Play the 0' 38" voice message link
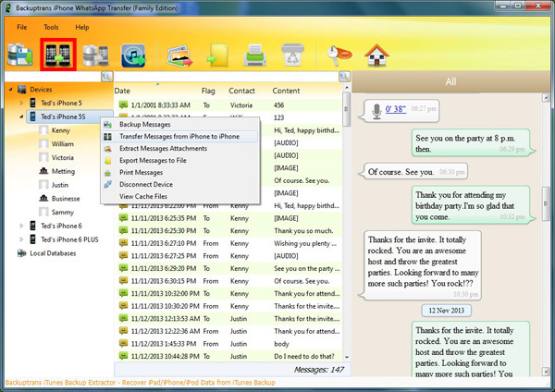 [x=395, y=108]
